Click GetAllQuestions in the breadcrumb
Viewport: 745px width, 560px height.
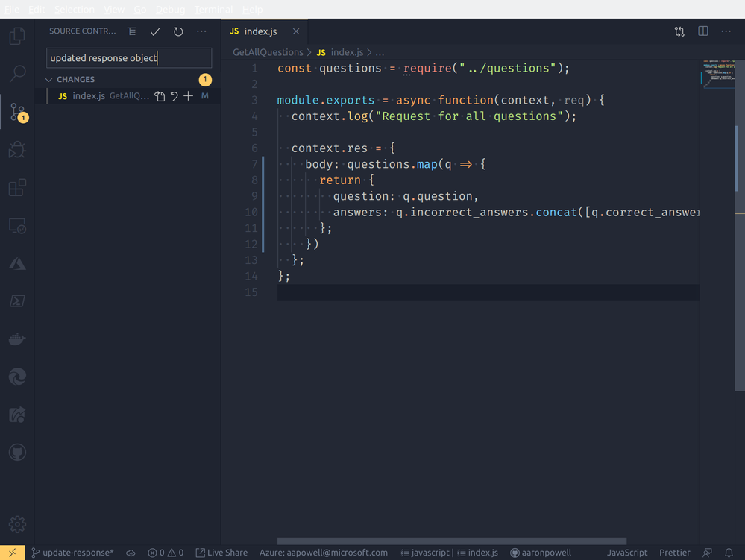coord(268,52)
